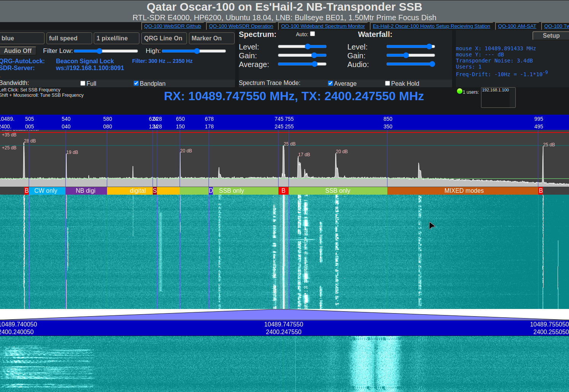Click the RX/TX frequency readout text
Viewport: 569px width, 392px height.
click(294, 96)
